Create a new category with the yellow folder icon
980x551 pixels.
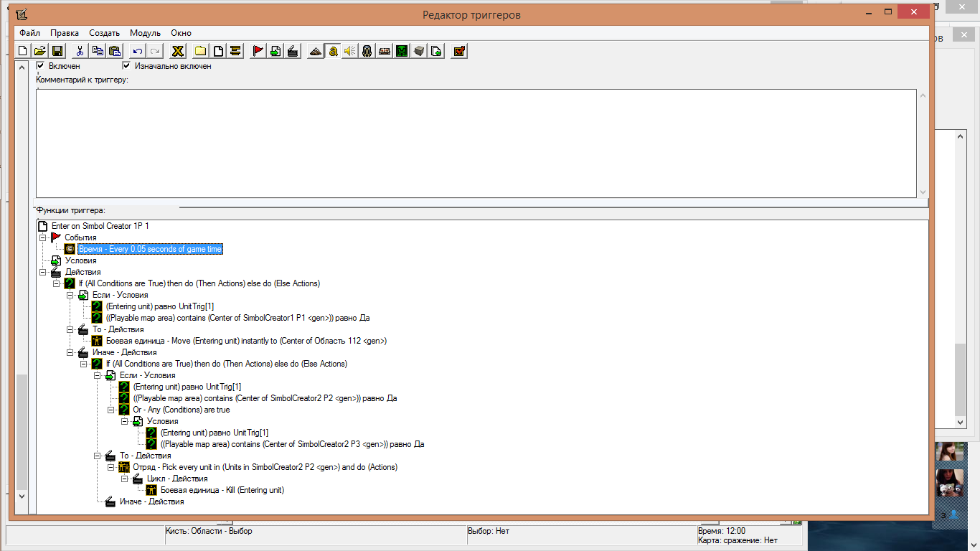pyautogui.click(x=201, y=51)
